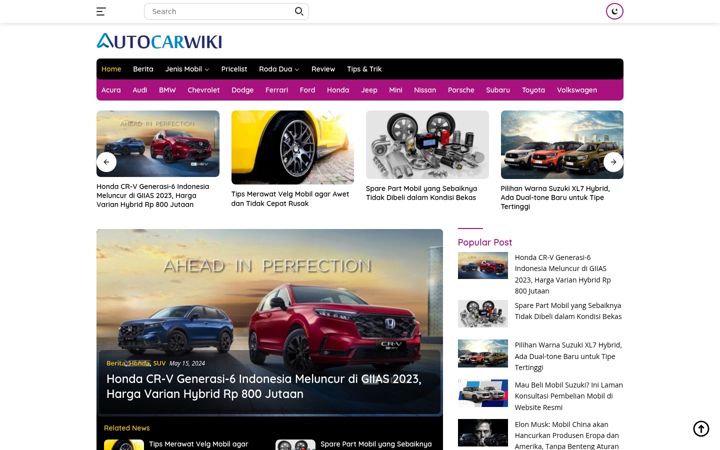Image resolution: width=720 pixels, height=450 pixels.
Task: Open the featured article headline Honda CR-V
Action: 264,386
